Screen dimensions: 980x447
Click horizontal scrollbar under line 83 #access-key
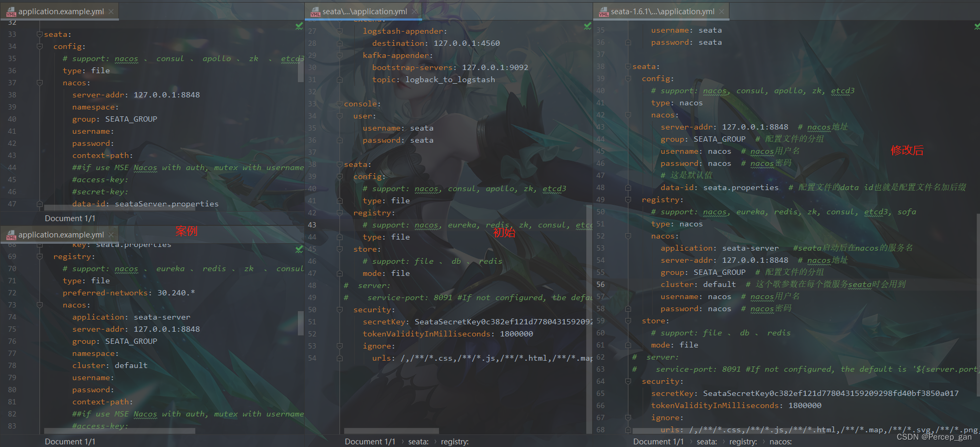coord(119,431)
